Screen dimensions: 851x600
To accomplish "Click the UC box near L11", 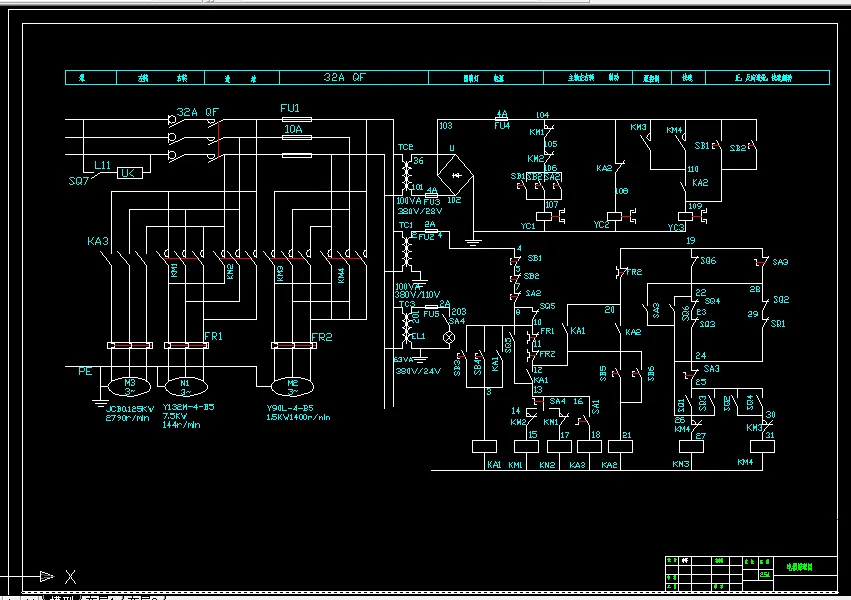I will coord(130,173).
